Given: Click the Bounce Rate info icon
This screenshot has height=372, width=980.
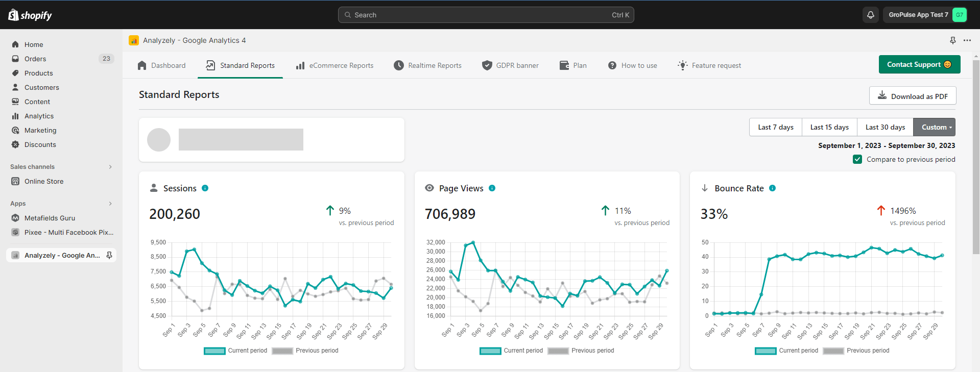Looking at the screenshot, I should [x=772, y=188].
